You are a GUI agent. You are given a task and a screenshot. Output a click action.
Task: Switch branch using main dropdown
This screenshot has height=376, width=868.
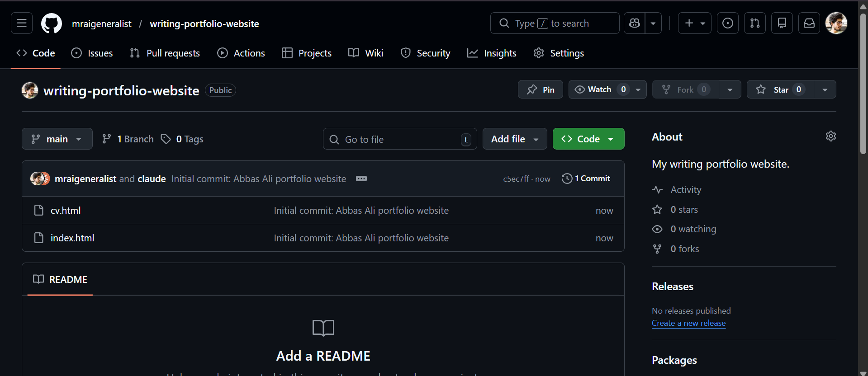click(x=57, y=139)
